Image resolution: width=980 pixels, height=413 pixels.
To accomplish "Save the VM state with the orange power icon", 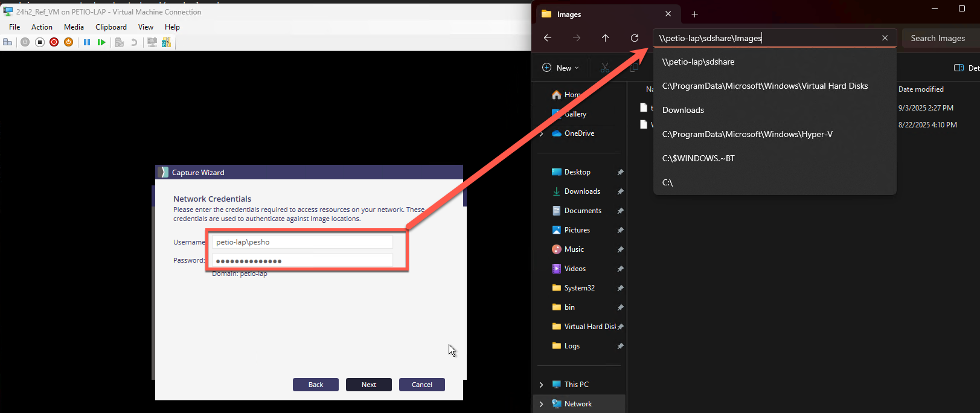I will point(69,42).
